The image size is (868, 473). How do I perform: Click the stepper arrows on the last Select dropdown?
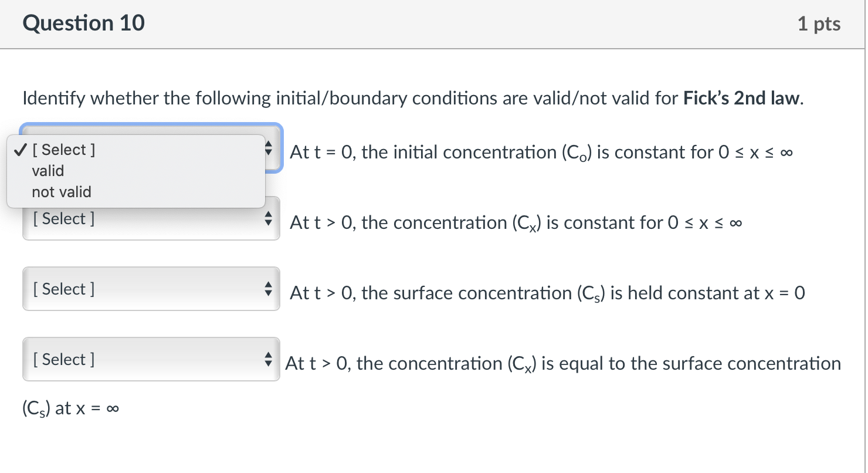(x=269, y=359)
